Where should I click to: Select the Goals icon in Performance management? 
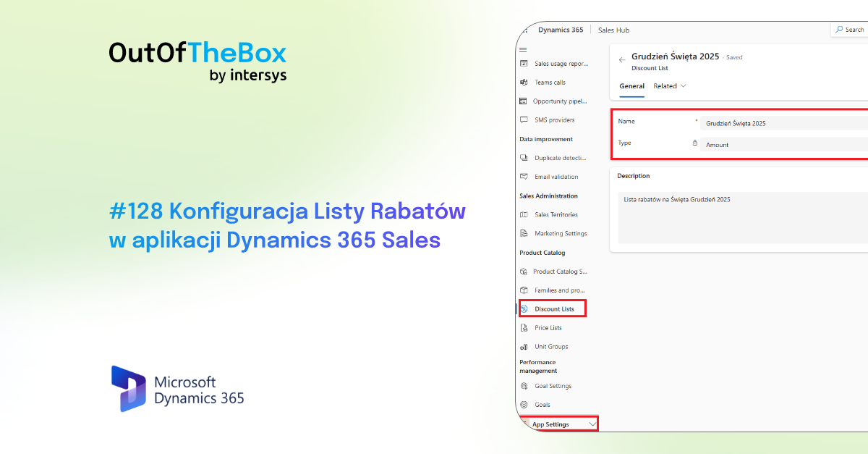coord(525,405)
